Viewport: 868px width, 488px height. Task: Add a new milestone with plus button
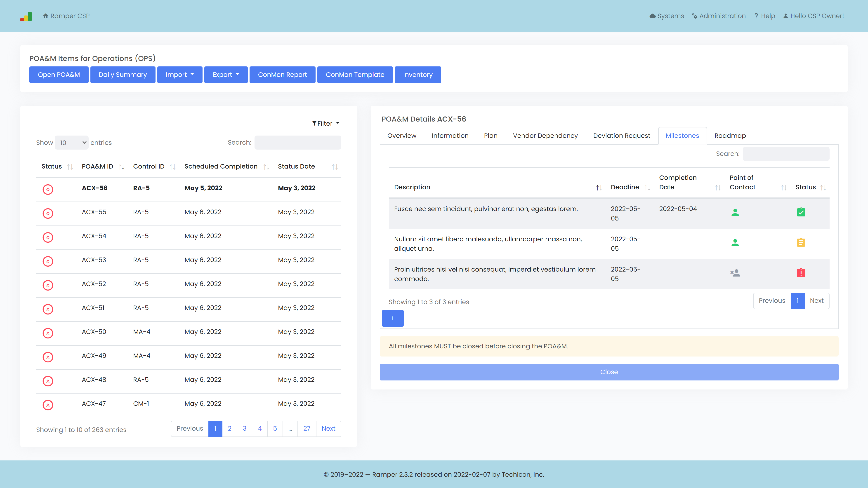pyautogui.click(x=393, y=318)
